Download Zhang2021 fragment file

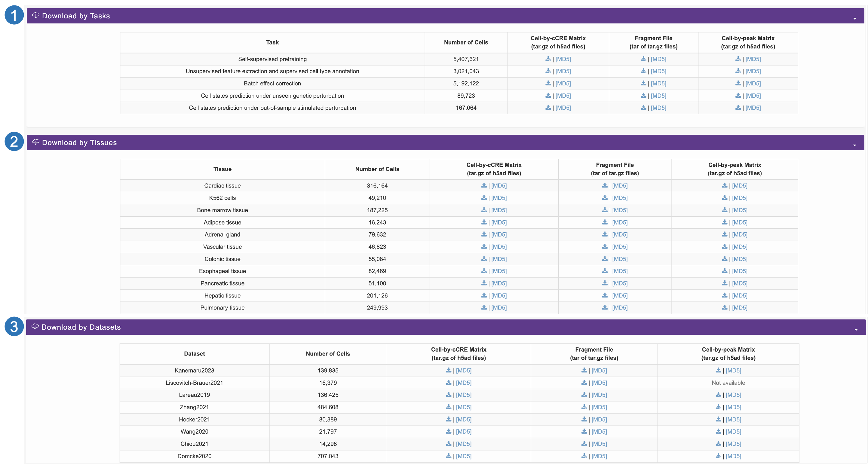coord(584,407)
